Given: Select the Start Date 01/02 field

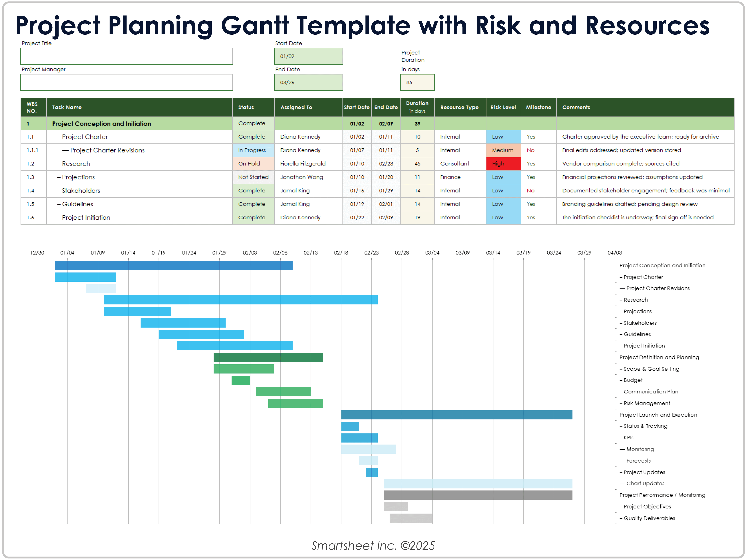Looking at the screenshot, I should pyautogui.click(x=308, y=56).
